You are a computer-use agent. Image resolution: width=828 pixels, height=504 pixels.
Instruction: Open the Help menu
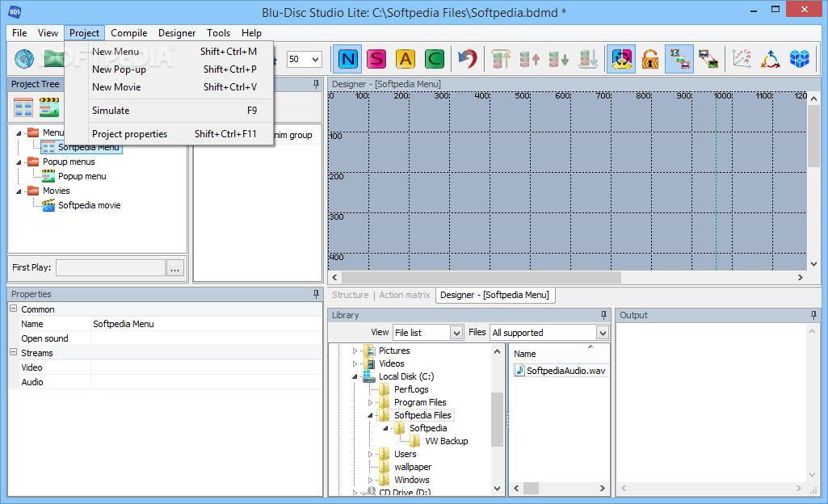tap(251, 33)
